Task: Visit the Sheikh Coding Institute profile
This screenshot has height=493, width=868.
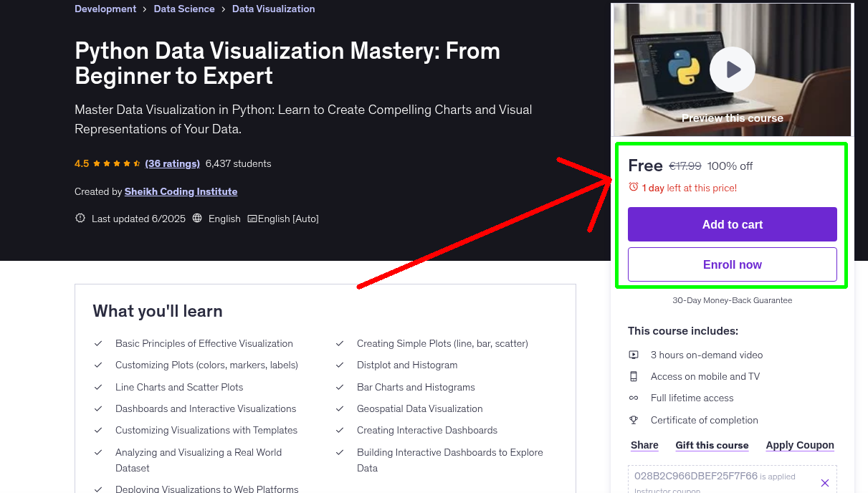Action: [x=181, y=191]
